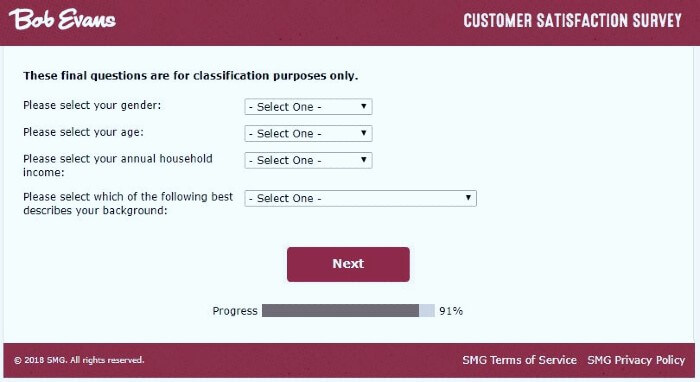Image resolution: width=700 pixels, height=382 pixels.
Task: Click the arrow on the background dropdown
Action: pos(468,198)
